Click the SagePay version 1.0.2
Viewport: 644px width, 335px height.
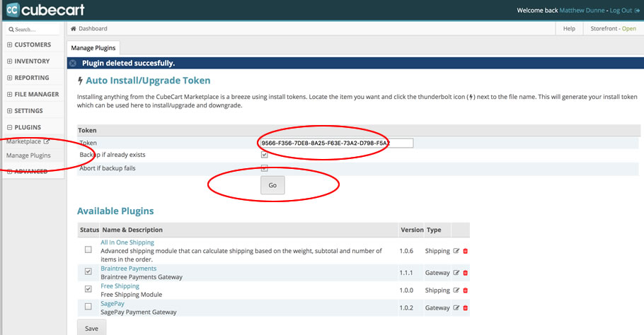pyautogui.click(x=406, y=308)
